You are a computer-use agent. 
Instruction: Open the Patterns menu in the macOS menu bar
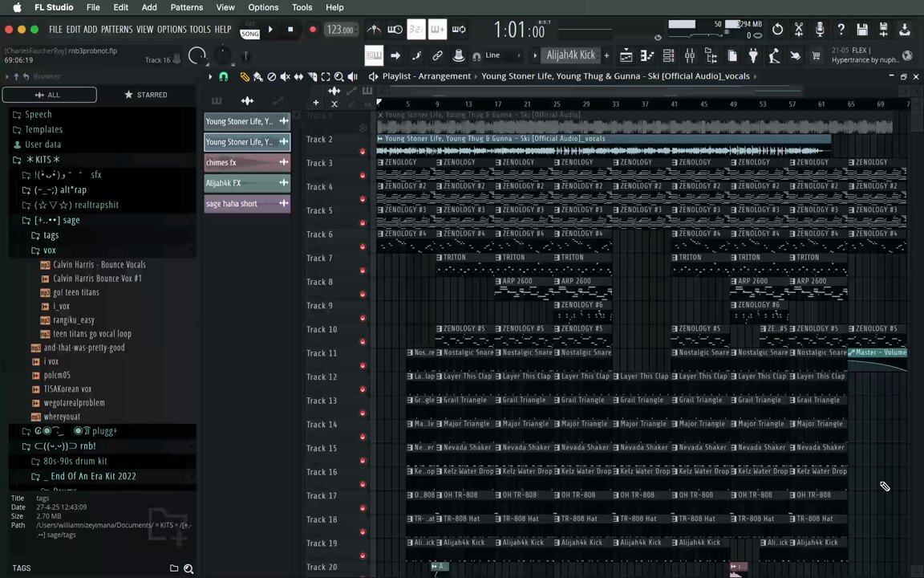point(187,7)
